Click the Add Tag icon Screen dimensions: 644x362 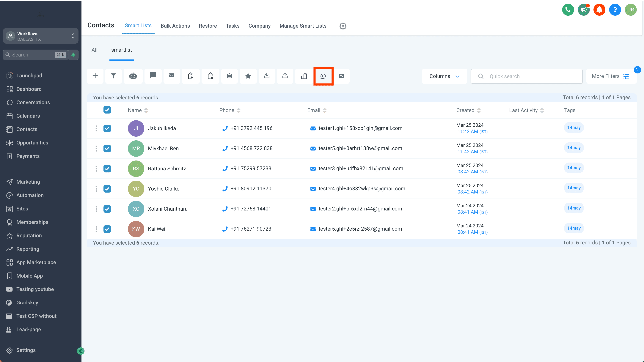tap(191, 76)
